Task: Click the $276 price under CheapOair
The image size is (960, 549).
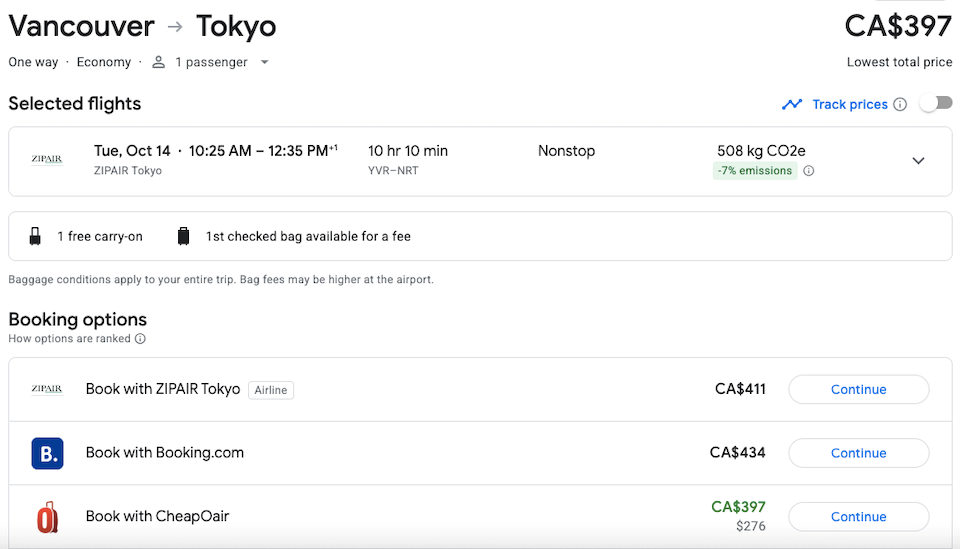Action: (751, 526)
